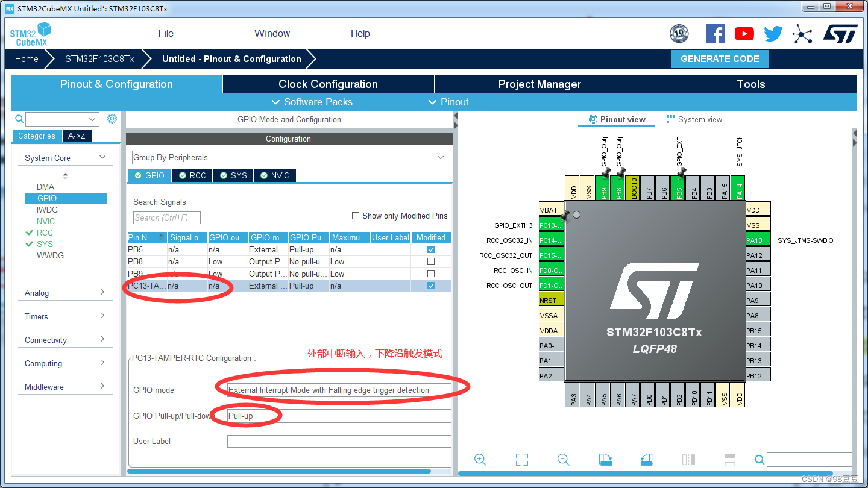Image resolution: width=868 pixels, height=488 pixels.
Task: Expand the Timers category
Action: tap(102, 316)
